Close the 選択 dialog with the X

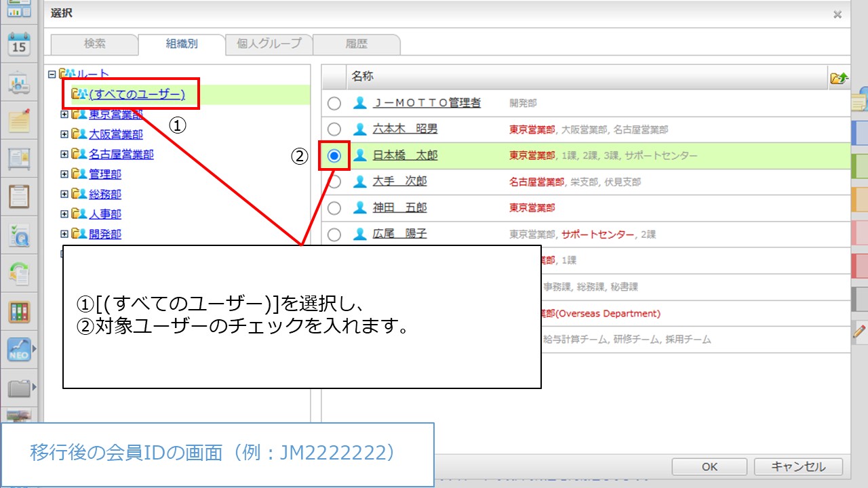pos(837,14)
